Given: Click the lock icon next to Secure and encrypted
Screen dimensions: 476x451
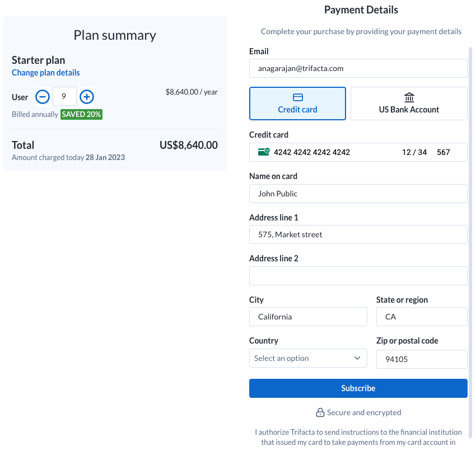Looking at the screenshot, I should (319, 412).
